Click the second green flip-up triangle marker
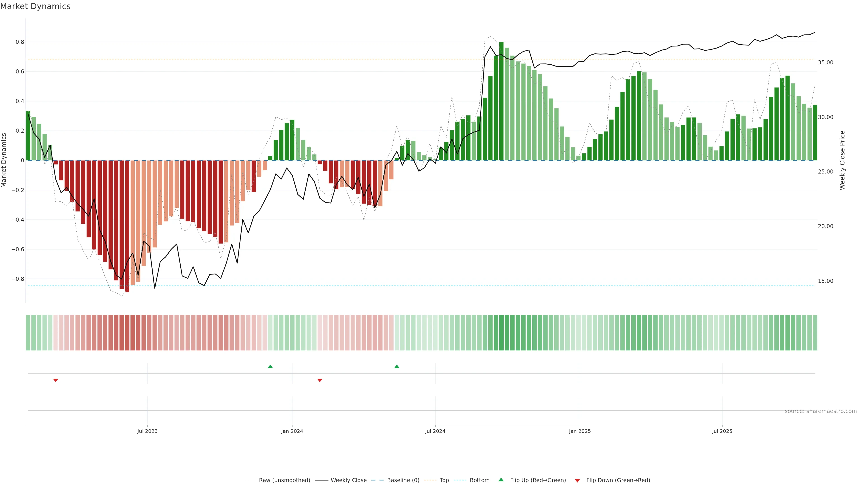 point(397,366)
